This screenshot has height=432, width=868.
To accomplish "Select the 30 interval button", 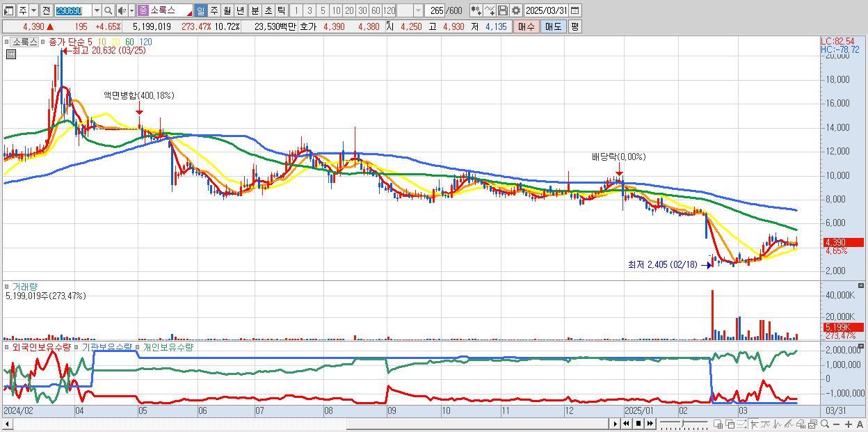I will [x=362, y=10].
